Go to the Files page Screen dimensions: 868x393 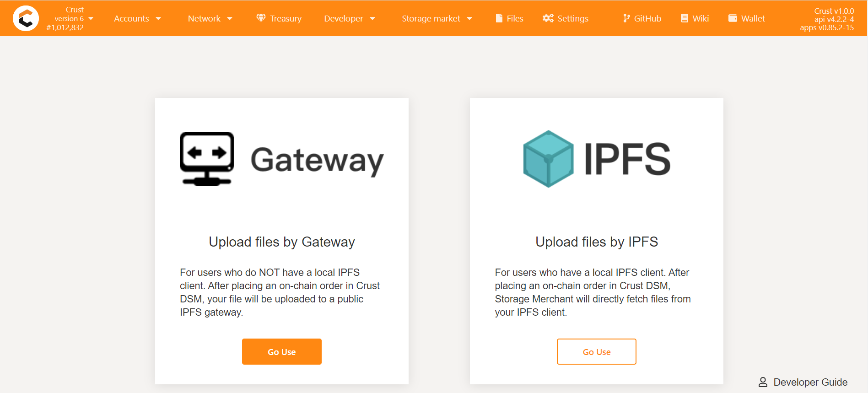509,18
